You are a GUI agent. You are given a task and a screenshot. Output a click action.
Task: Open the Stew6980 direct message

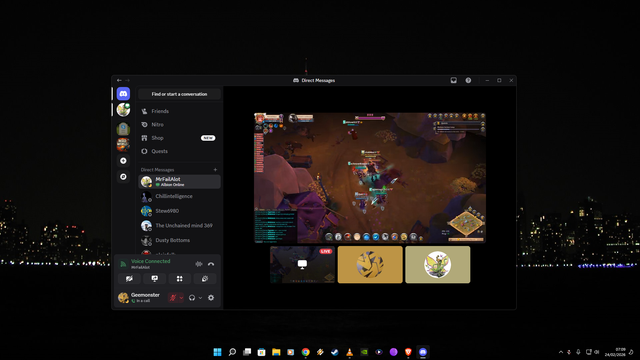179,211
